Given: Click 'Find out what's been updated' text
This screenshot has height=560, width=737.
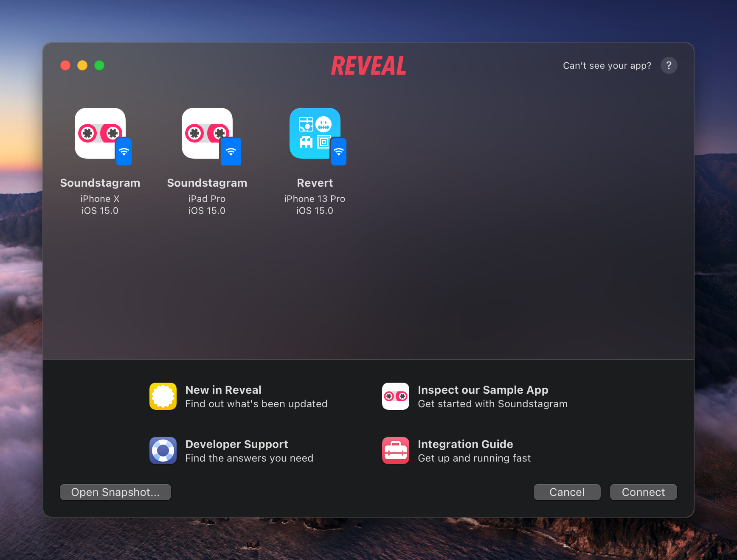Looking at the screenshot, I should coord(256,404).
